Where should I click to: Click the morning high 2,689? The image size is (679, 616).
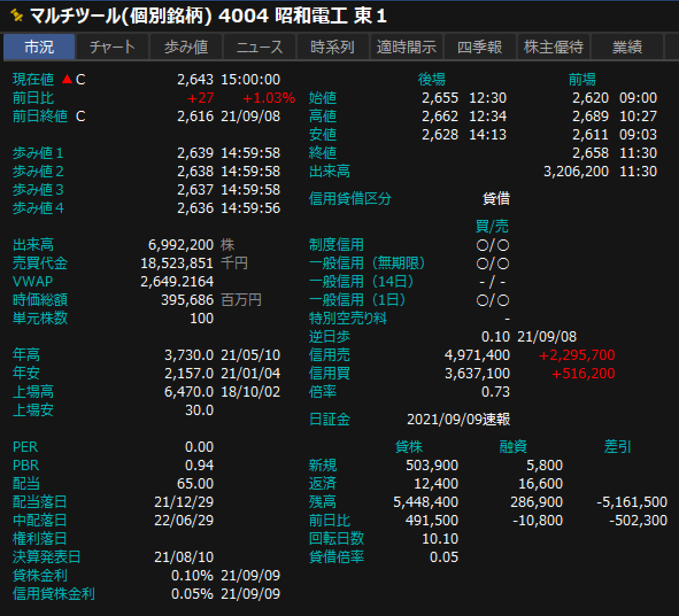point(591,117)
